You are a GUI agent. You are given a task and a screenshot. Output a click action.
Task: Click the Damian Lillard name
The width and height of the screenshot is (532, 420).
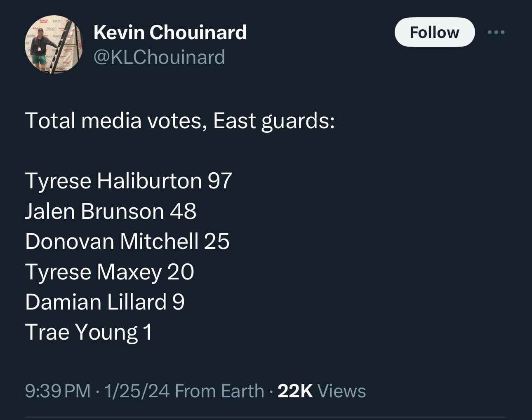pyautogui.click(x=96, y=302)
